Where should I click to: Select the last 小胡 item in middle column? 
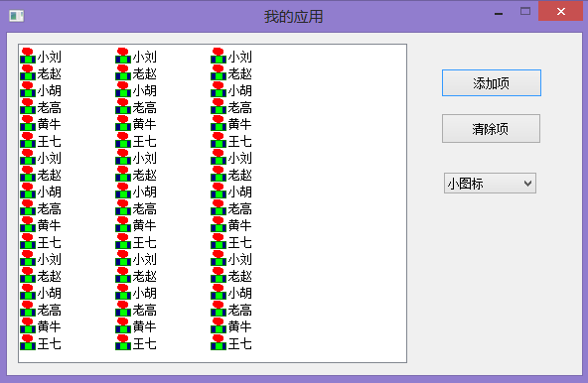[x=136, y=292]
